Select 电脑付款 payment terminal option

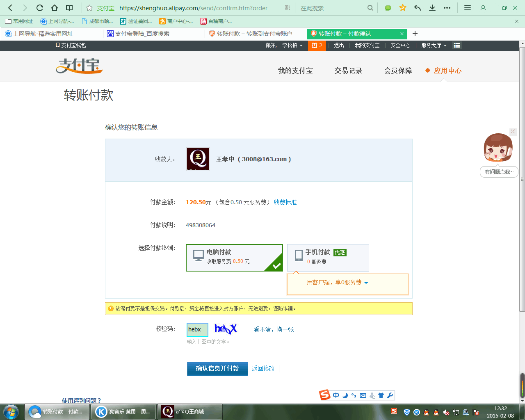coord(234,258)
